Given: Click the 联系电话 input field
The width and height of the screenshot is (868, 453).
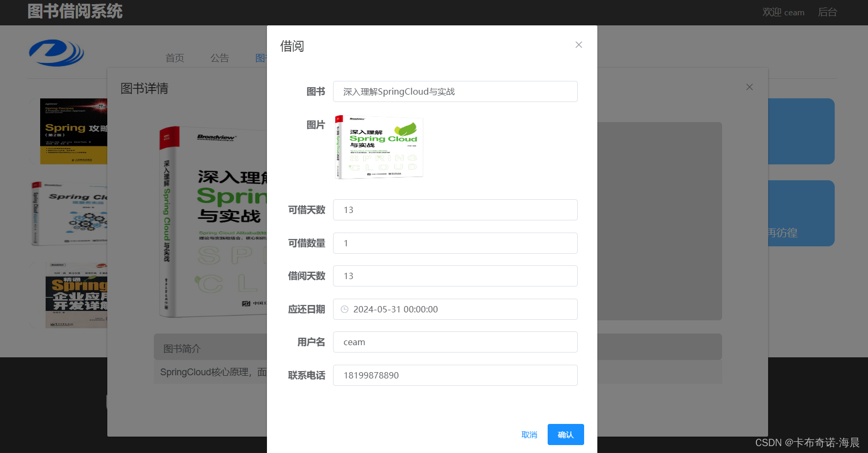Looking at the screenshot, I should (x=455, y=375).
